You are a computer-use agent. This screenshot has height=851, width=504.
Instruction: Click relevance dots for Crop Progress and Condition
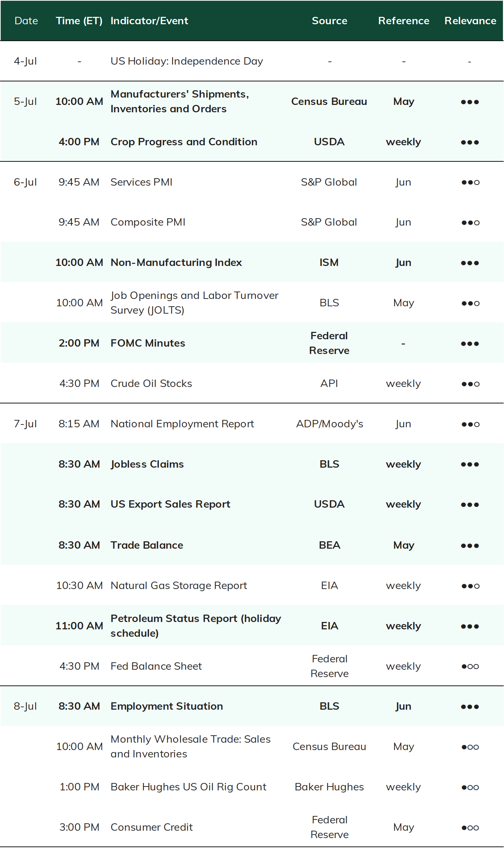point(470,142)
